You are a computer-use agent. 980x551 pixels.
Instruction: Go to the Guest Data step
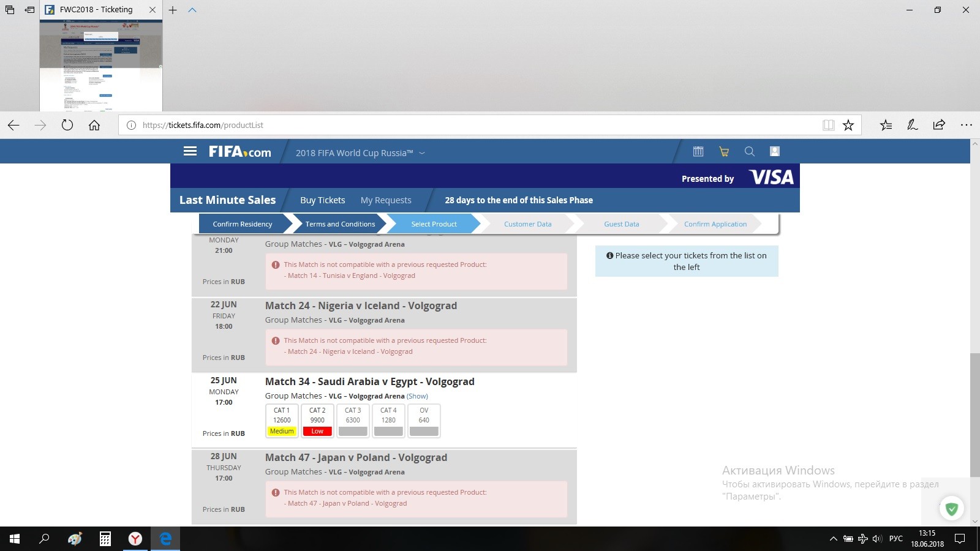(622, 224)
